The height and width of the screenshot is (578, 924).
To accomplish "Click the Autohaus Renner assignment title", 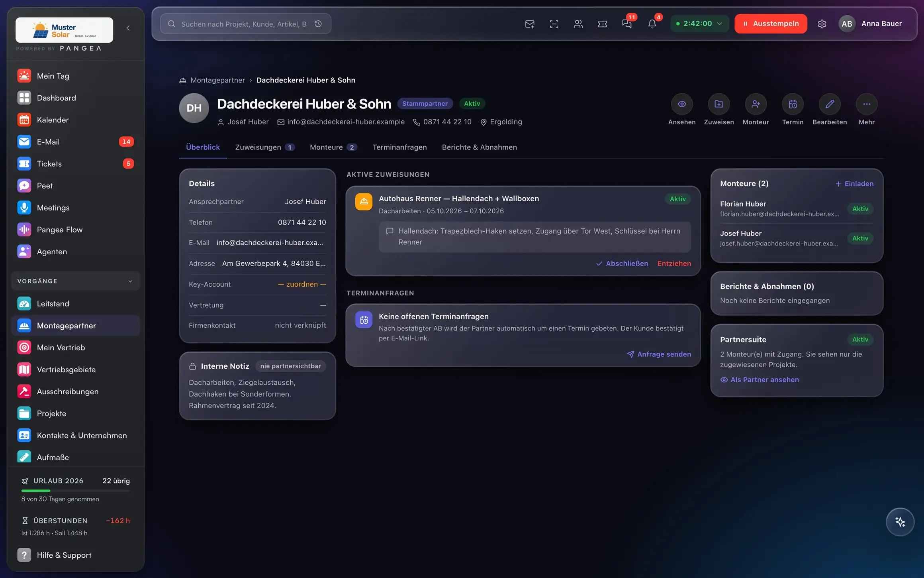I will [x=459, y=199].
